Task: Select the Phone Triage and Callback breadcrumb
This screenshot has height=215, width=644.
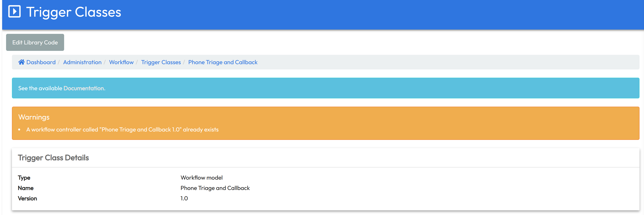Action: pos(223,62)
